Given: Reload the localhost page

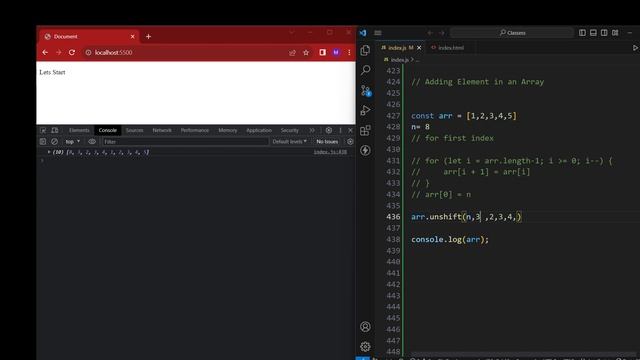Looking at the screenshot, I should [x=72, y=52].
